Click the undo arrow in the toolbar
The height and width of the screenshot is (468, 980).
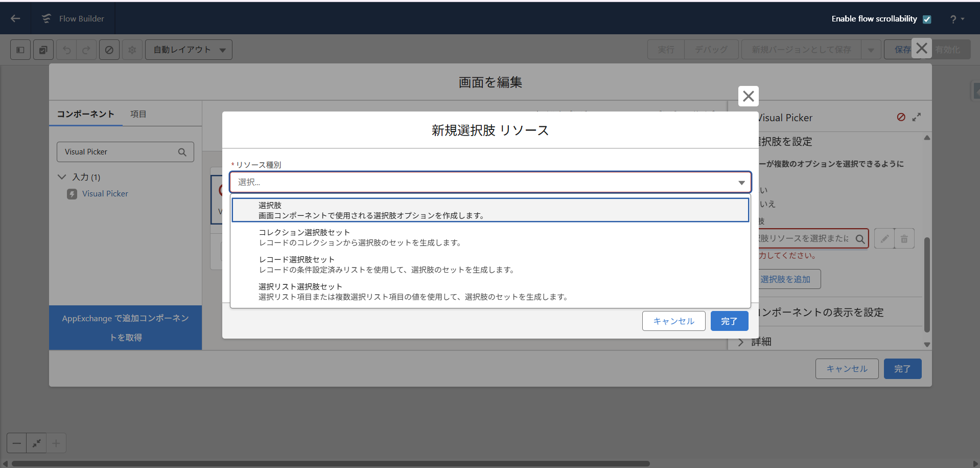[x=67, y=50]
